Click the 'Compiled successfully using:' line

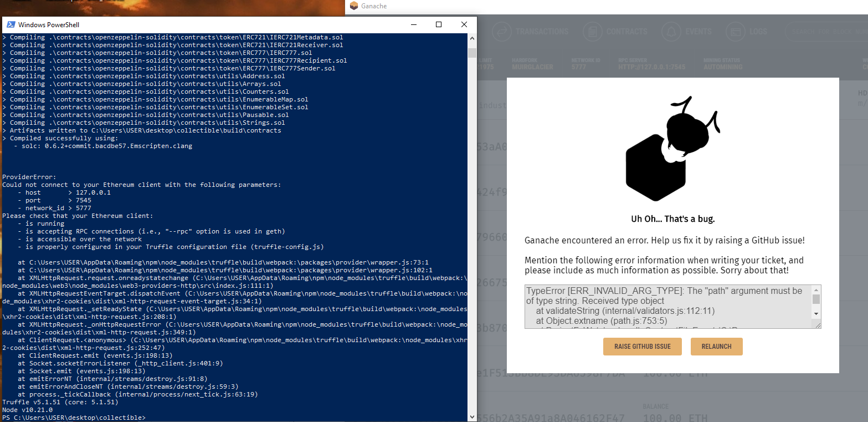(x=60, y=138)
